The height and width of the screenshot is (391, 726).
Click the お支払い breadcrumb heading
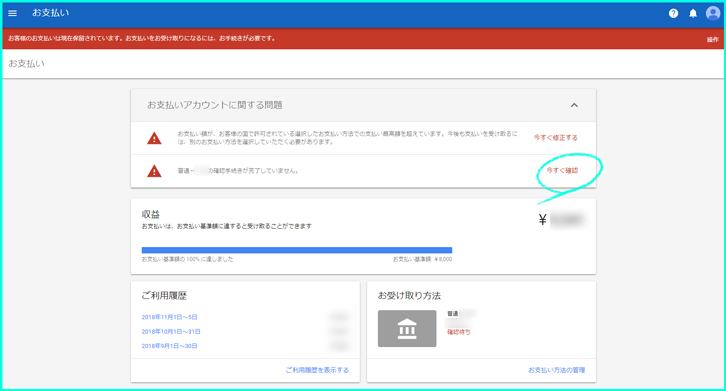26,63
